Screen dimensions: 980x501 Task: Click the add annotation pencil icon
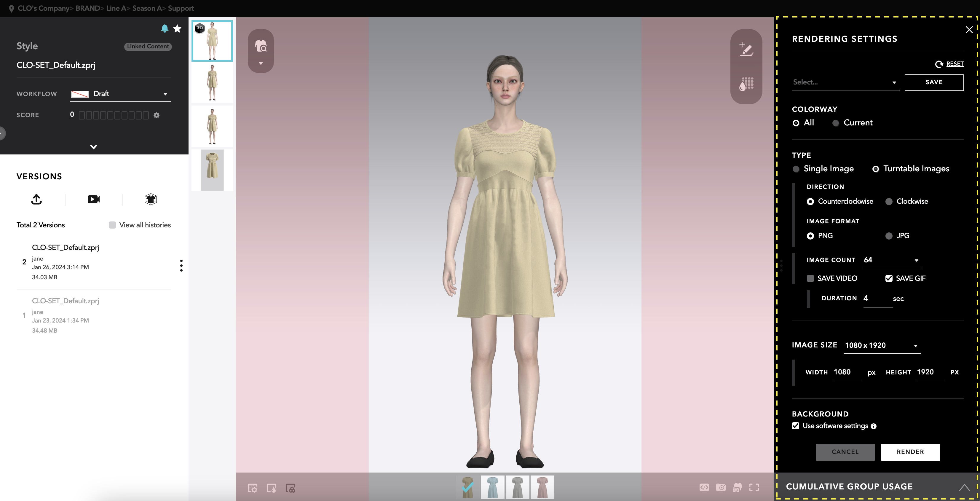coord(746,50)
